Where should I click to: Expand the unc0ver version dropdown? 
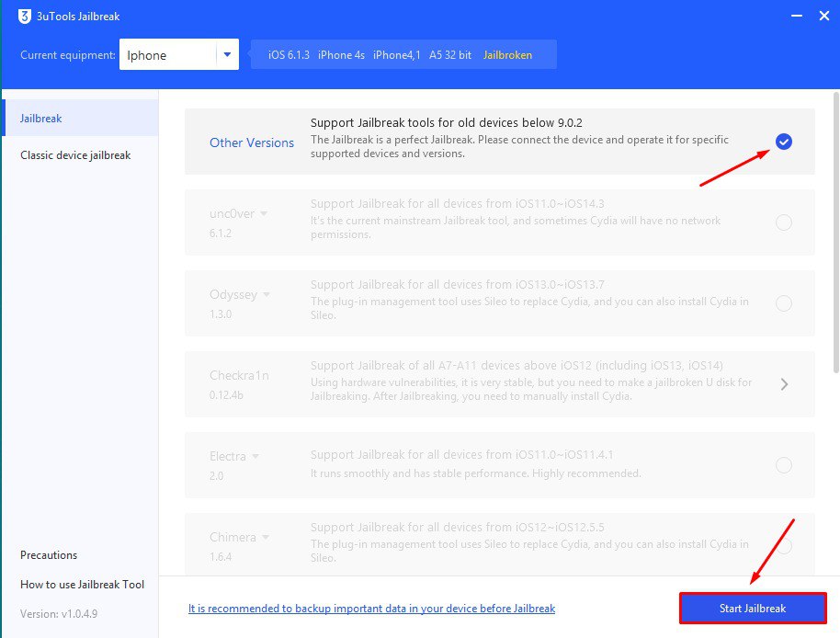pos(264,213)
